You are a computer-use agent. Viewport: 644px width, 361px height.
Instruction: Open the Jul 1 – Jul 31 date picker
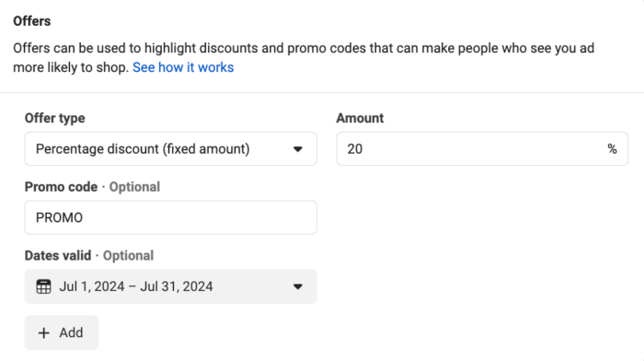click(170, 286)
